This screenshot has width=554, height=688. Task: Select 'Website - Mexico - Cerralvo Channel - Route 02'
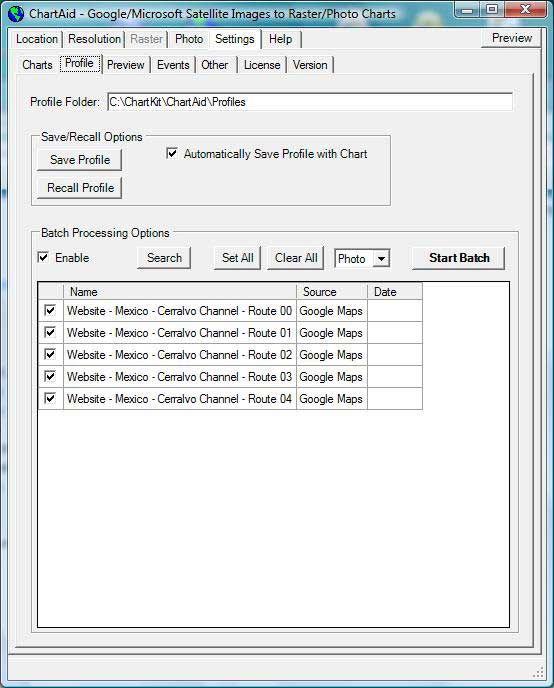[x=179, y=355]
